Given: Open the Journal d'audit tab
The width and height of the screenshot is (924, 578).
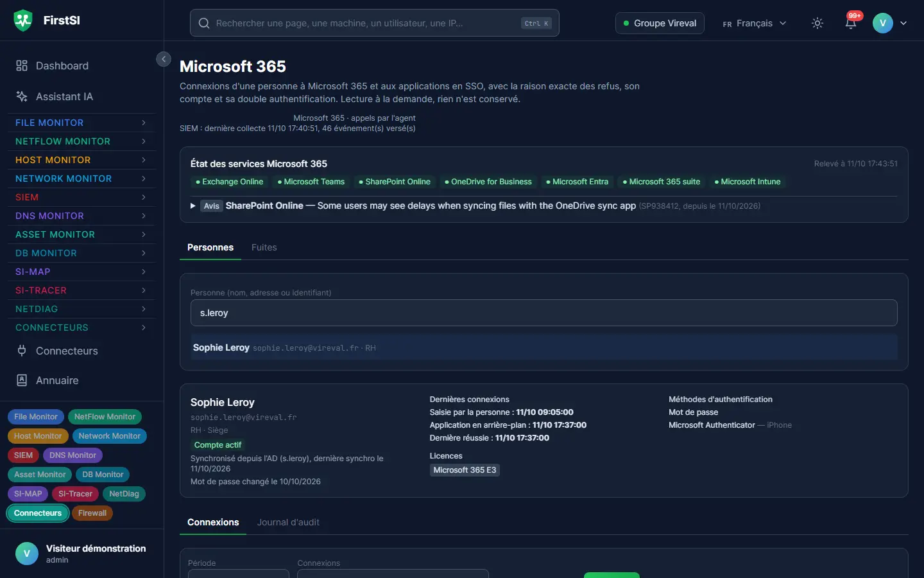Looking at the screenshot, I should point(288,522).
